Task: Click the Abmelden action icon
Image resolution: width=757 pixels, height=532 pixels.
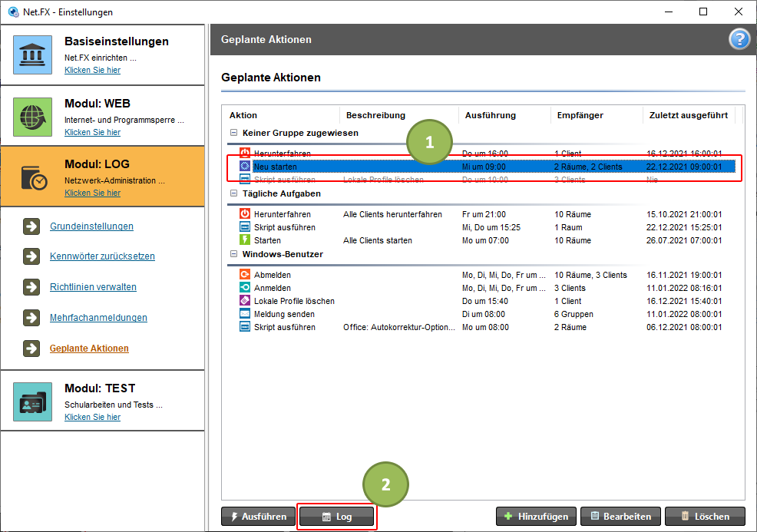Action: pyautogui.click(x=245, y=275)
